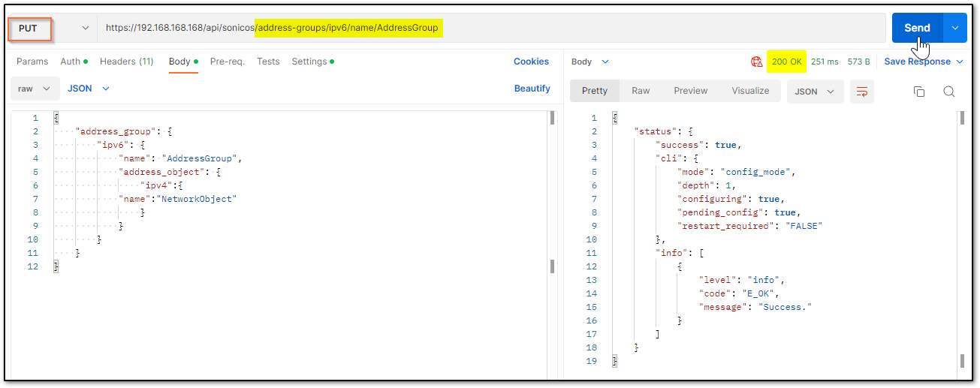The image size is (980, 388).
Task: Open the raw body type dropdown
Action: coord(35,89)
